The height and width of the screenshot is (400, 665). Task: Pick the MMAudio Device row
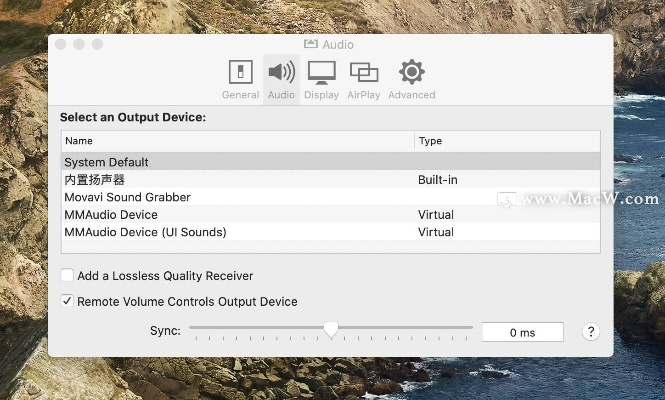[111, 215]
